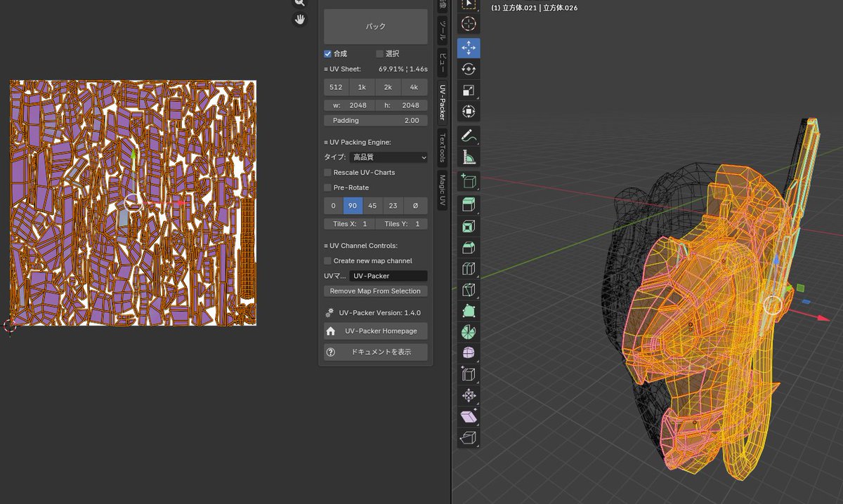Click the hand pan icon in UV editor
Image resolution: width=843 pixels, height=504 pixels.
pyautogui.click(x=300, y=19)
